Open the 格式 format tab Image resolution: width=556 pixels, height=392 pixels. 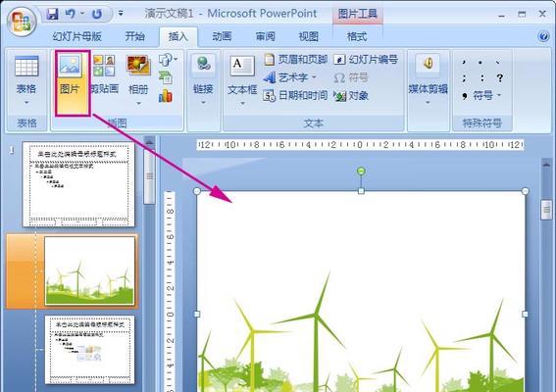coord(357,36)
